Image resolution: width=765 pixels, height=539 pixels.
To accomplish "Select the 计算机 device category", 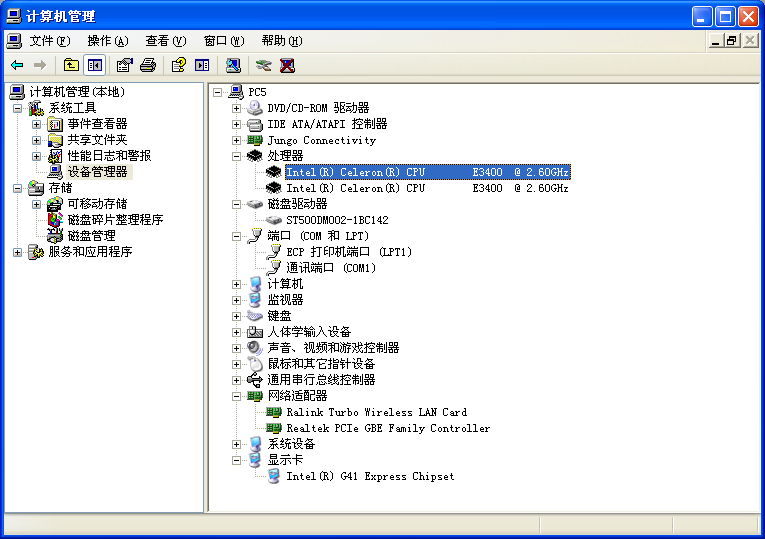I will click(x=285, y=284).
